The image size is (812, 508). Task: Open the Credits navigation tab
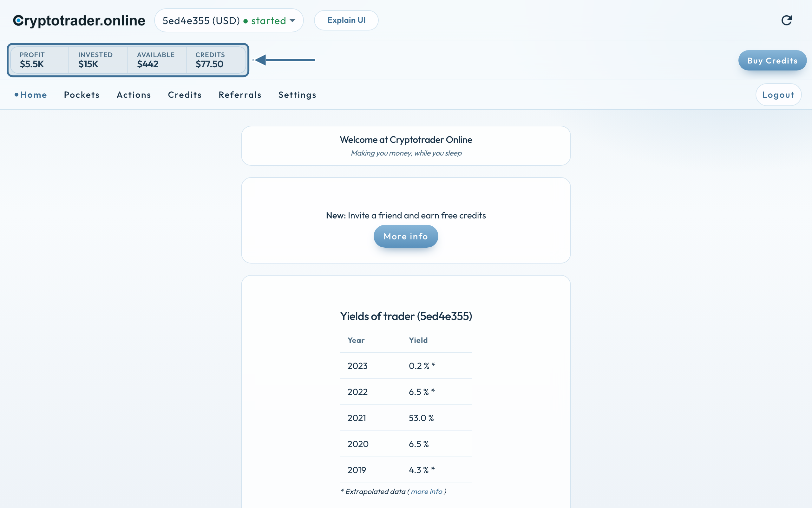[x=185, y=95]
